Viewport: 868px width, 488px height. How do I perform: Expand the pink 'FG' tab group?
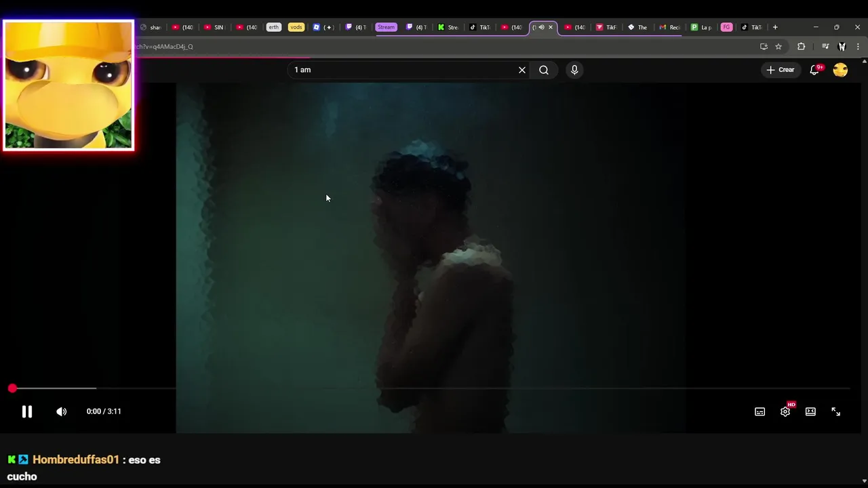pyautogui.click(x=726, y=27)
